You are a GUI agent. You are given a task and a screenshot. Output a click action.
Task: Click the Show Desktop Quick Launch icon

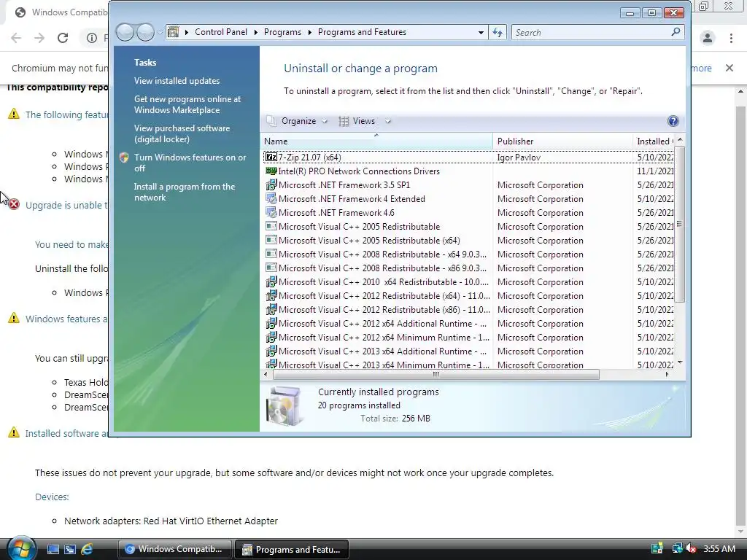pyautogui.click(x=53, y=549)
